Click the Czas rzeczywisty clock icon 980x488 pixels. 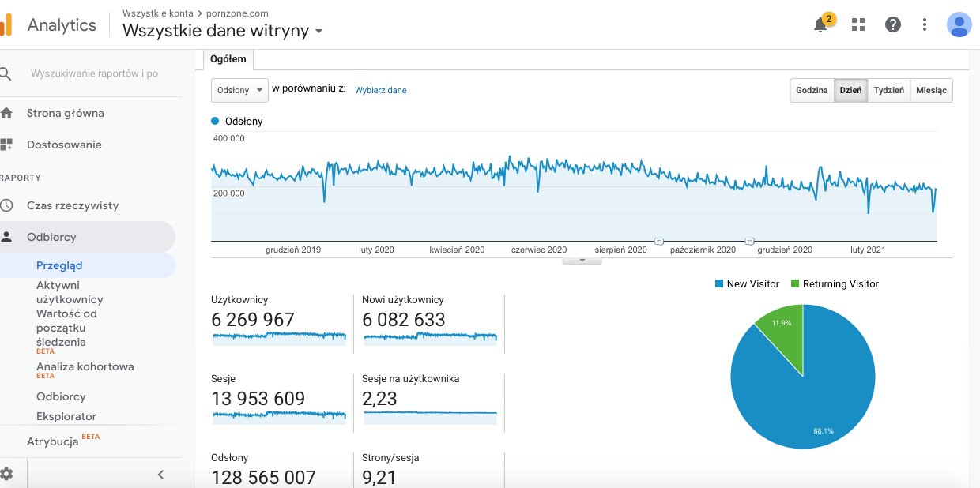(6, 205)
